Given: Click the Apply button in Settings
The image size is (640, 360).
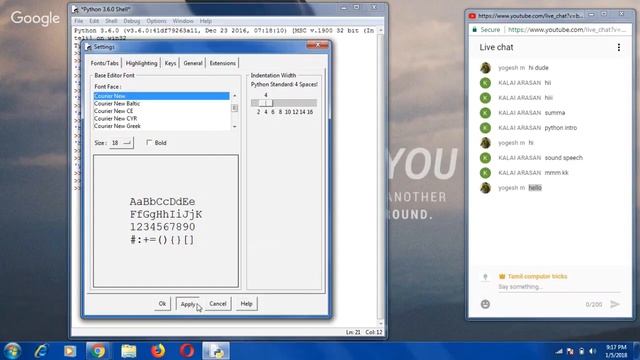Looking at the screenshot, I should [x=188, y=304].
